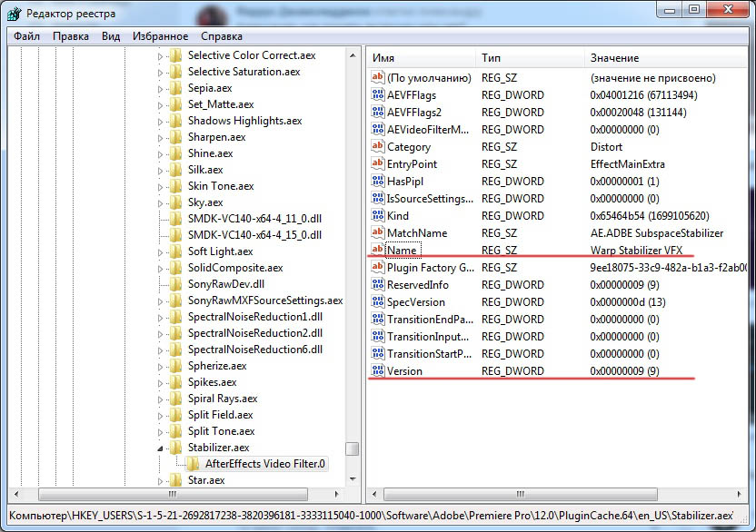The height and width of the screenshot is (532, 756).
Task: Expand the Skin Tone.aex key
Action: [160, 187]
